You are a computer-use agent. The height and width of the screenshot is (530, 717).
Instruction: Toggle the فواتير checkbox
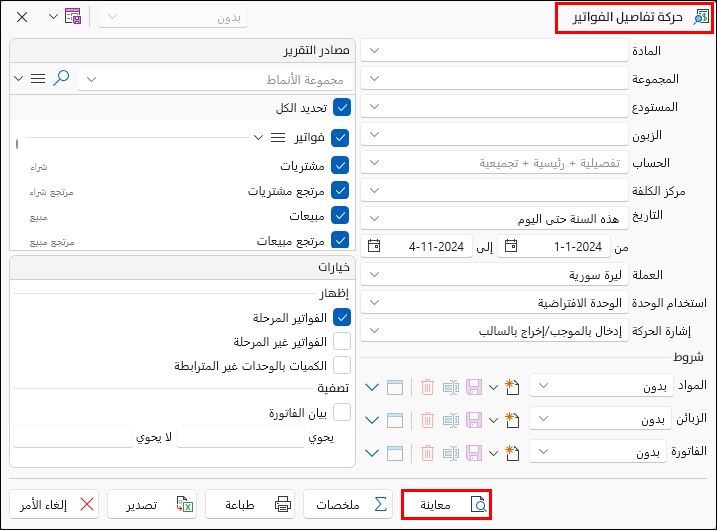click(340, 138)
